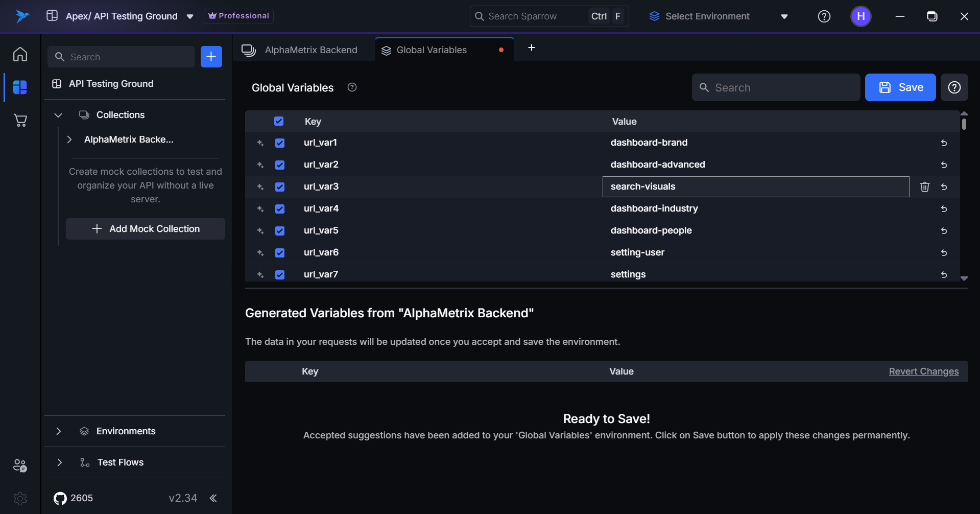The width and height of the screenshot is (980, 514).
Task: Click the Revert Changes link
Action: pos(923,371)
